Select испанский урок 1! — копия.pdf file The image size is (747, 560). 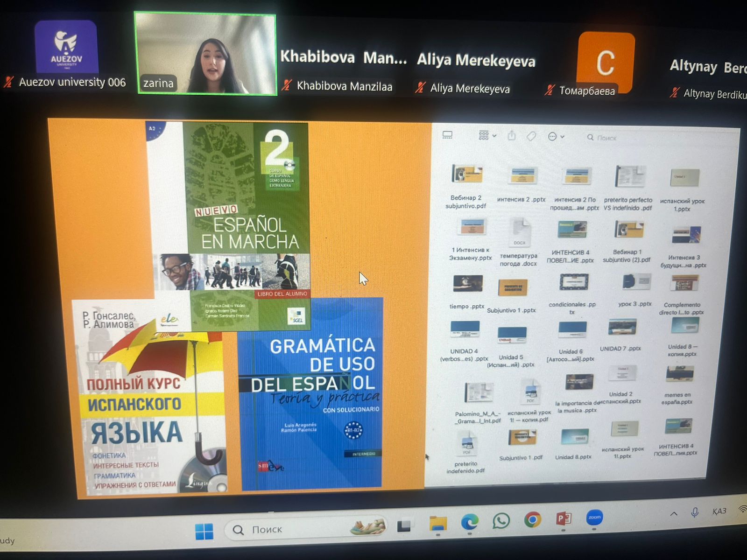(531, 392)
